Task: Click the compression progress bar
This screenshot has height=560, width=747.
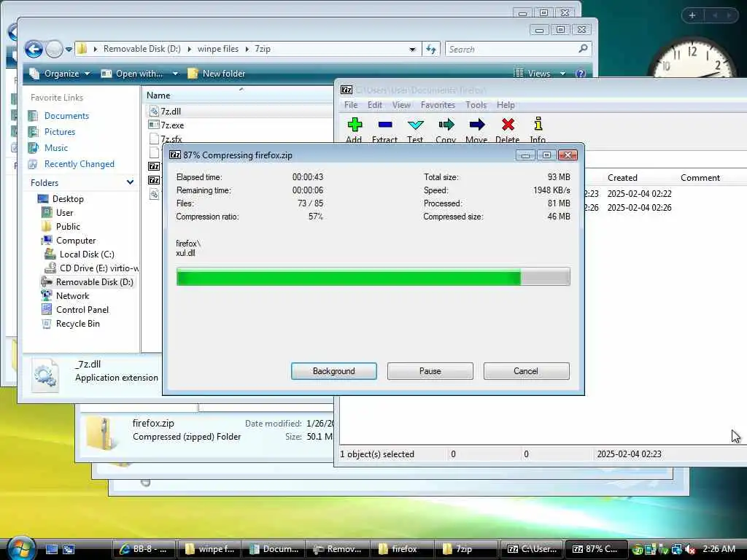Action: coord(373,276)
